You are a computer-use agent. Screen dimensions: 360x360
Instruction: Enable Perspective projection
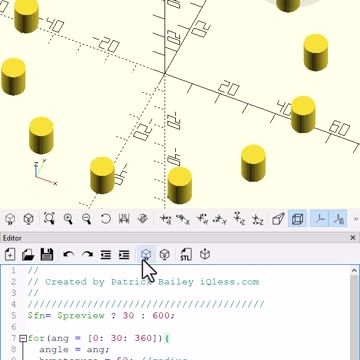pos(278,219)
